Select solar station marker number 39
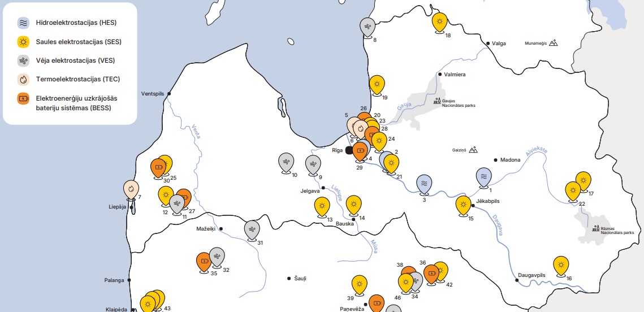Image resolution: width=644 pixels, height=312 pixels. coord(360,285)
